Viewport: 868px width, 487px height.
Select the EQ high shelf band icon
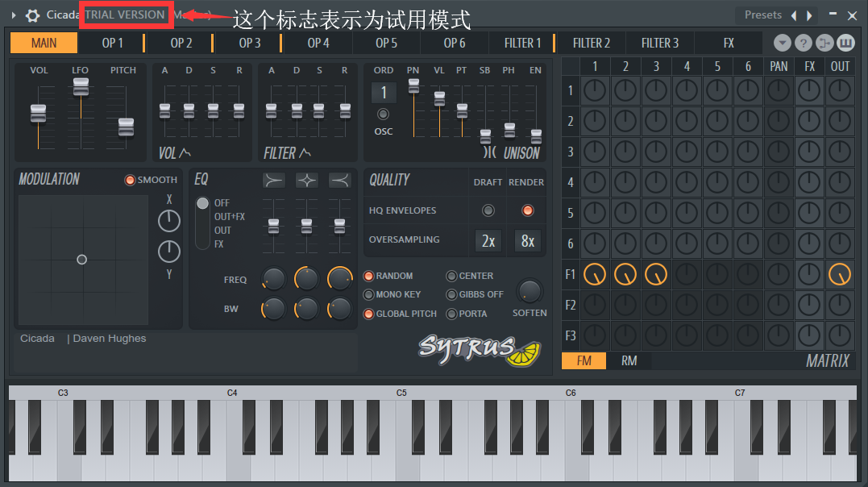point(339,180)
